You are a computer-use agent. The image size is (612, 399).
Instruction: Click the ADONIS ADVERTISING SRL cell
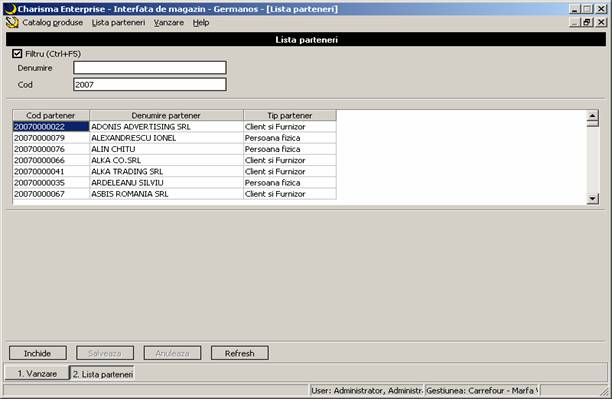(166, 126)
